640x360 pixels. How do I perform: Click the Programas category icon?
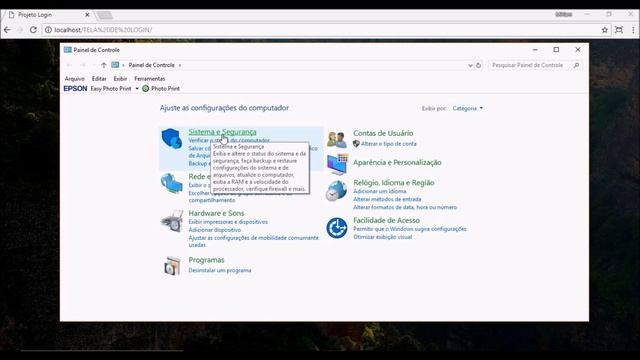172,266
